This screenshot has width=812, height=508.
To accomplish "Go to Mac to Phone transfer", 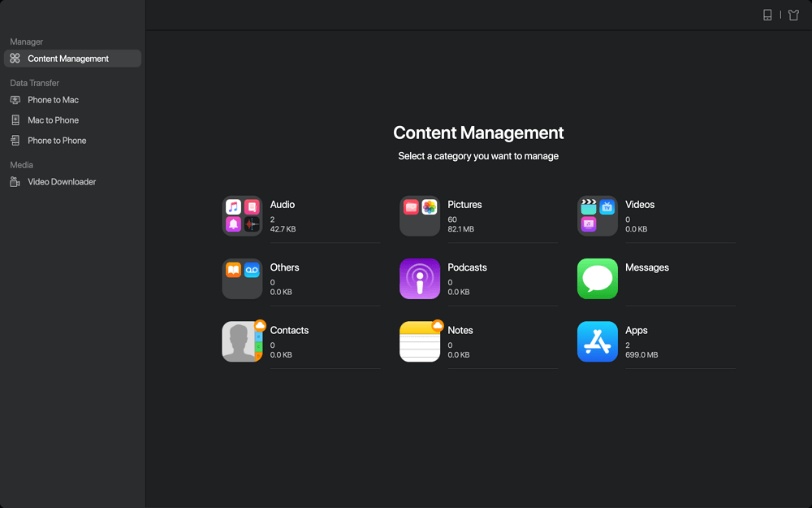I will [54, 120].
